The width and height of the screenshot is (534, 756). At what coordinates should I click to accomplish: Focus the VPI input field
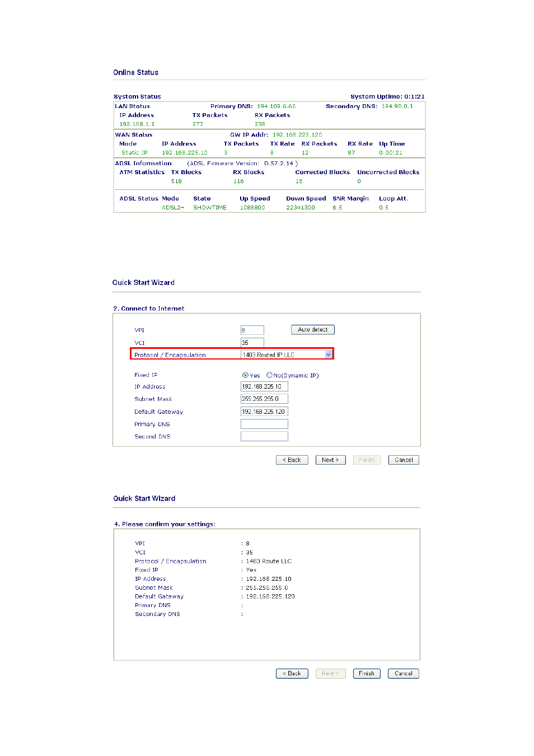tap(252, 330)
